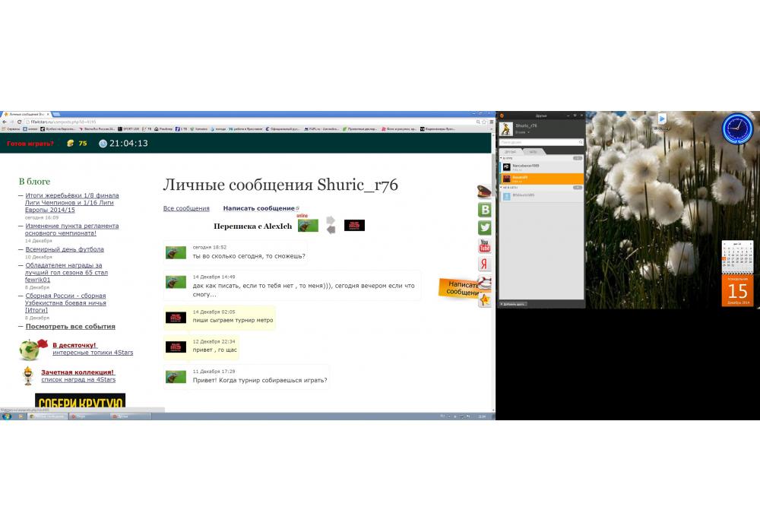
Task: Open 'Всемирный день футбола' blog link
Action: pyautogui.click(x=65, y=249)
